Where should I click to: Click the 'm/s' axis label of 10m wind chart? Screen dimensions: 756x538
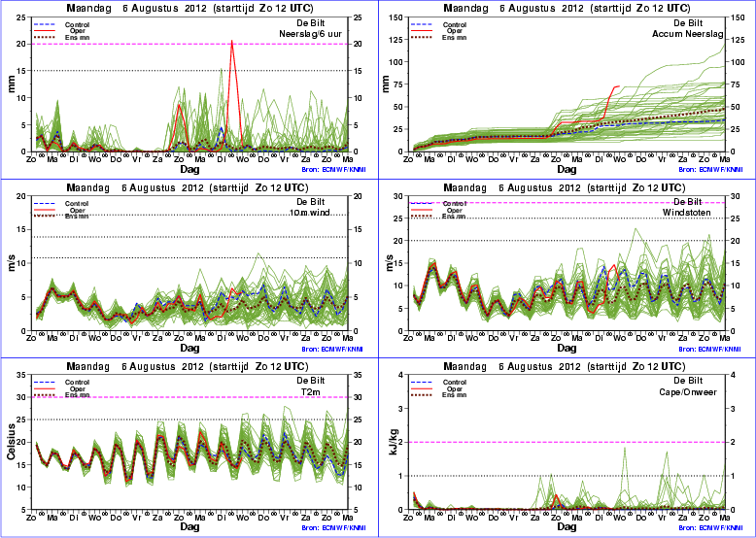(12, 263)
